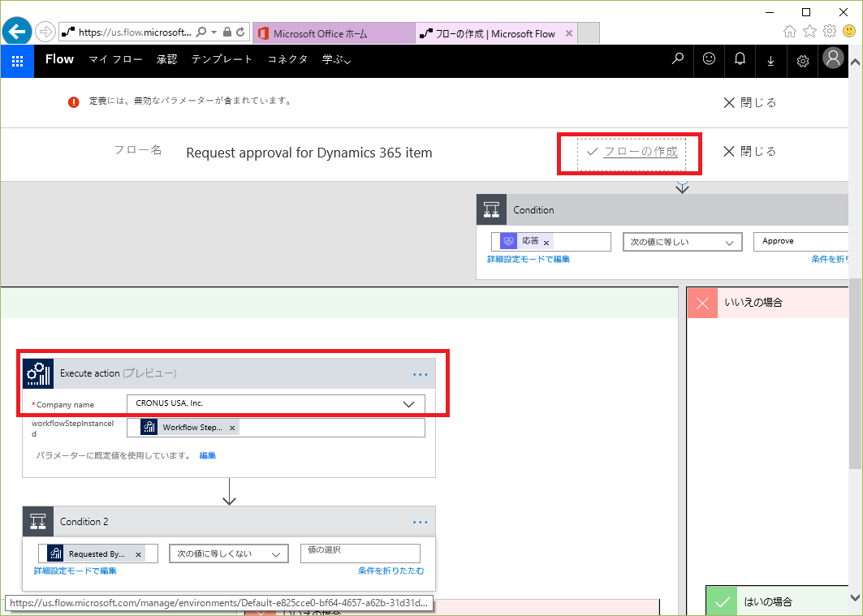Click 閉じる next to the error message
Screen dimensions: 863x616
[749, 103]
